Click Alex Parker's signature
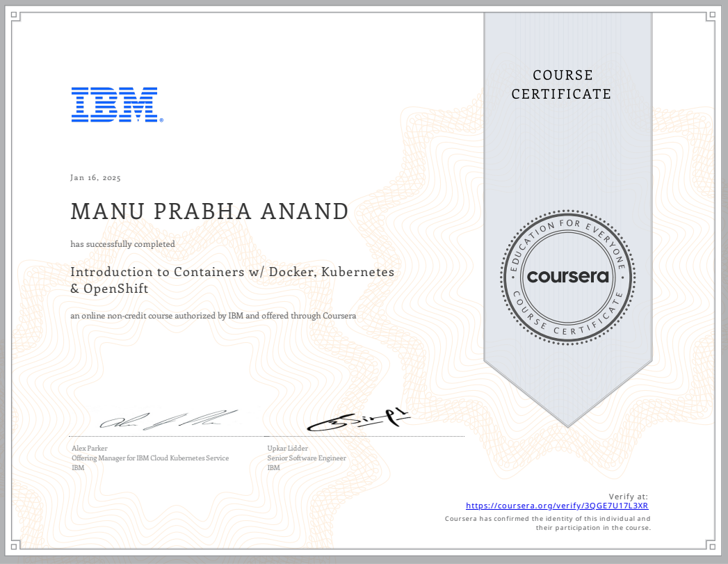 168,420
